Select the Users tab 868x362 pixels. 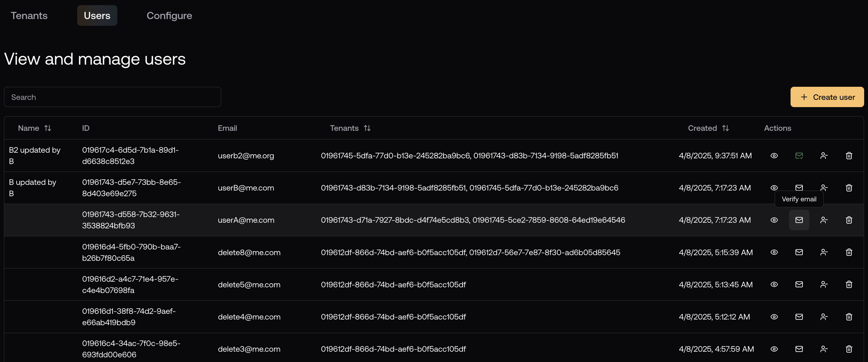(x=97, y=15)
